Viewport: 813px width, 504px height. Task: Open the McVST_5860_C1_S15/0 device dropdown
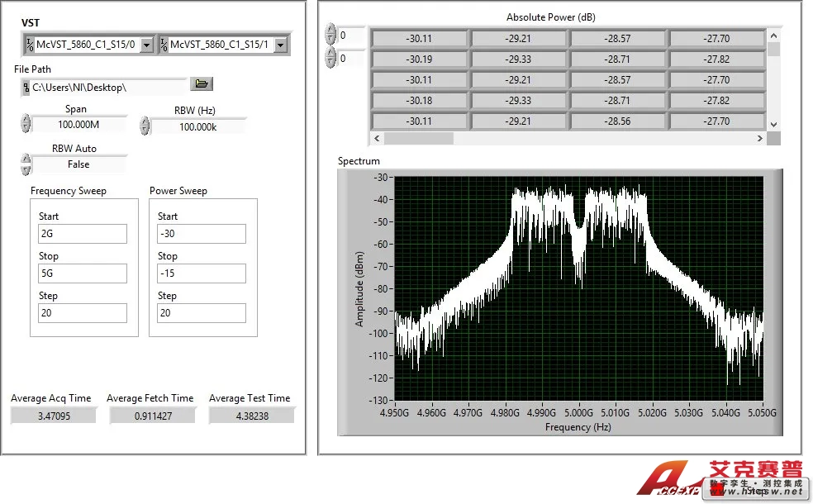[147, 45]
